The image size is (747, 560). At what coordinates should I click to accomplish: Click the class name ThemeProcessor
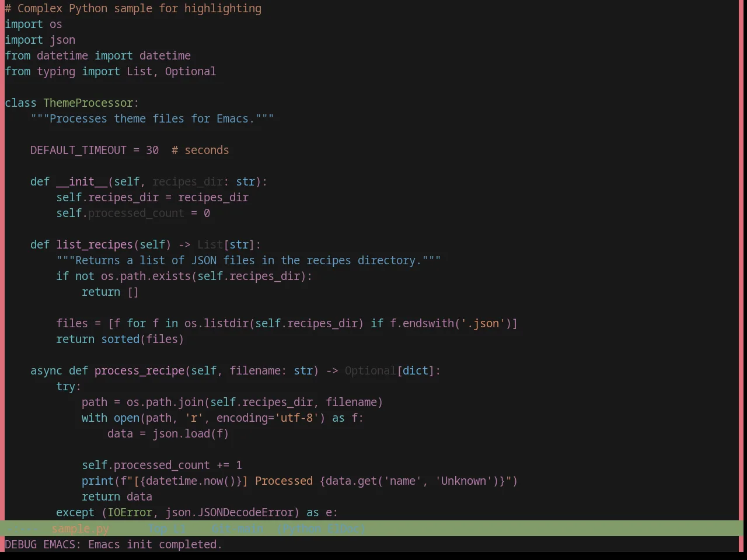pyautogui.click(x=88, y=103)
